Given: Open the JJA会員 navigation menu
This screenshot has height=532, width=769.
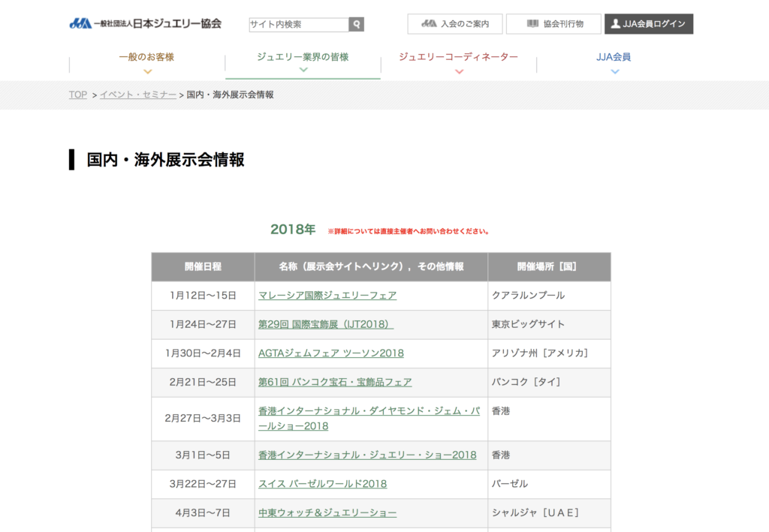Looking at the screenshot, I should (614, 57).
